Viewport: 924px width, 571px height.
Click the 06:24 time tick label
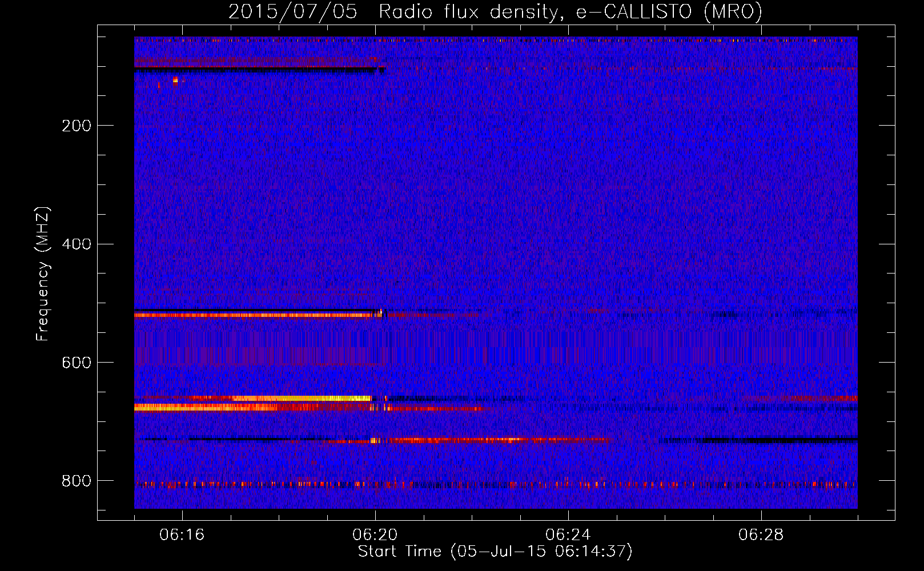[x=568, y=535]
